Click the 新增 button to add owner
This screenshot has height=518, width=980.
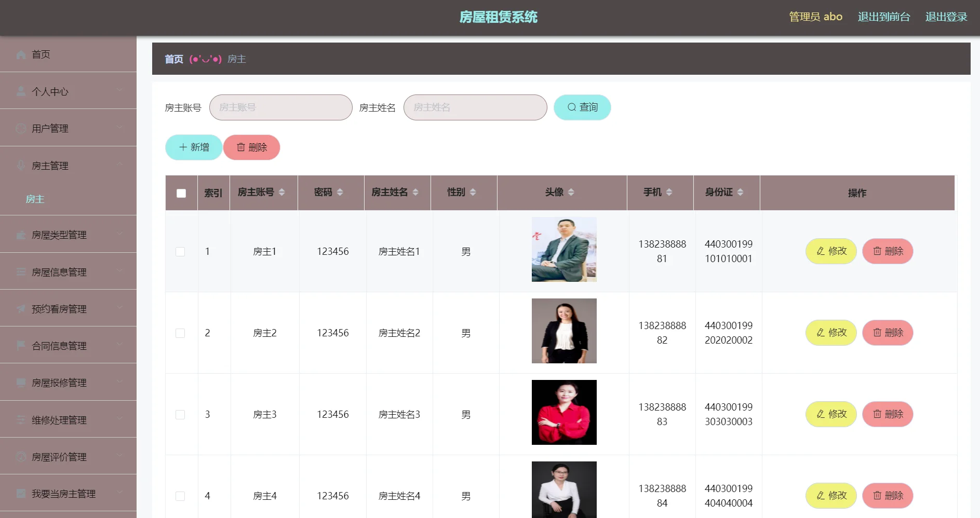pyautogui.click(x=193, y=147)
